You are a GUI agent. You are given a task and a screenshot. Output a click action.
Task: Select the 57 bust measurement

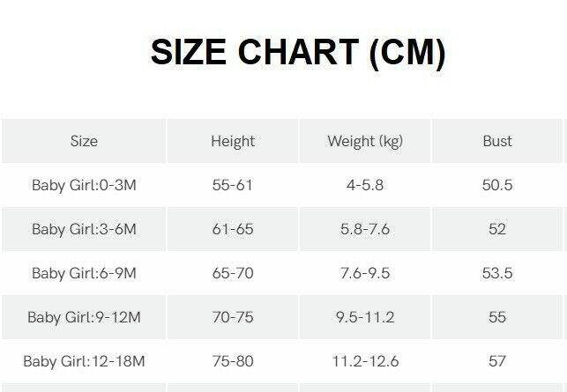497,361
